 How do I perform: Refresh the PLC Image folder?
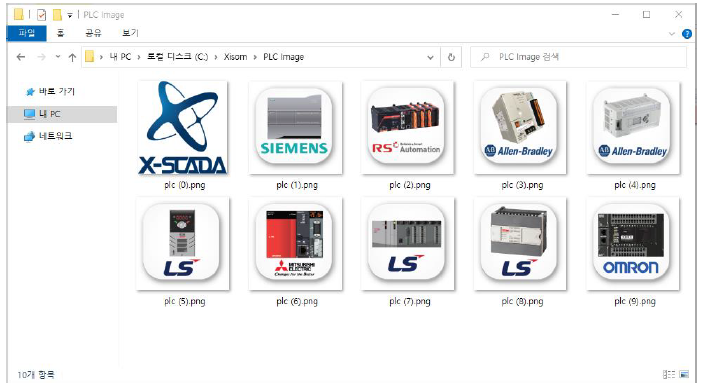[451, 57]
